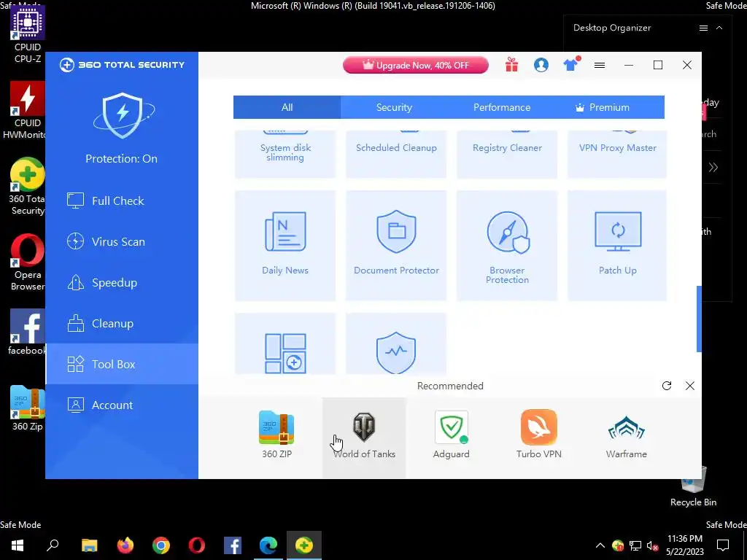Viewport: 747px width, 560px height.
Task: Open the shield with pulse line tile
Action: point(396,344)
